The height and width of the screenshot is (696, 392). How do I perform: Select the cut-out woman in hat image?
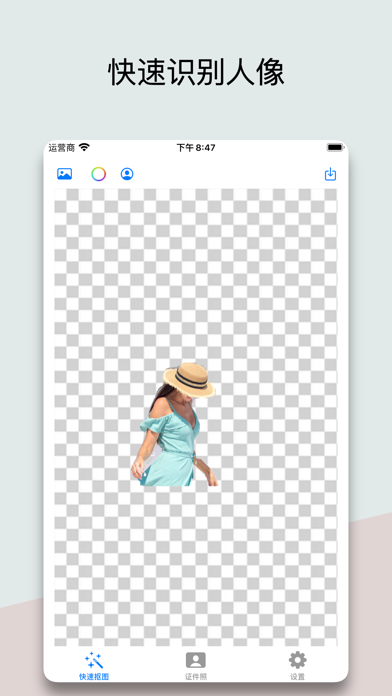coord(174,424)
